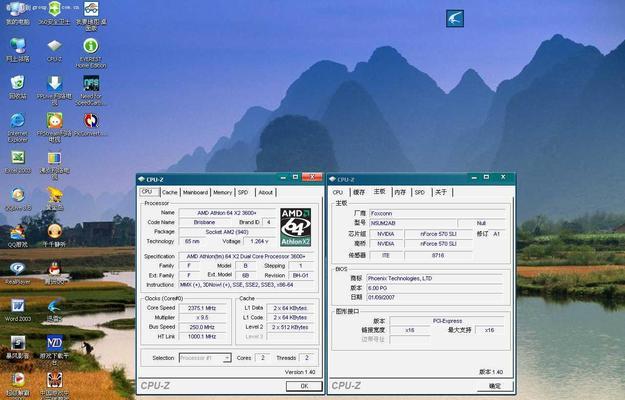Launch Word 2003 from the desktop
The height and width of the screenshot is (400, 625).
(18, 310)
